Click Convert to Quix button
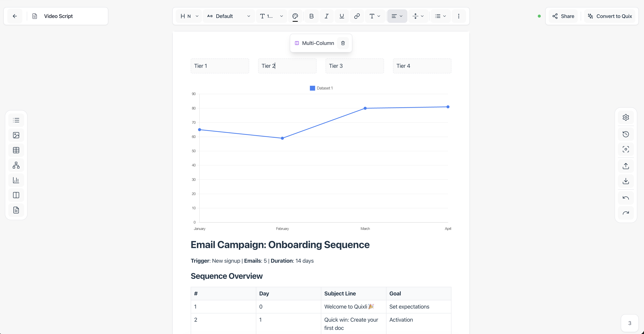This screenshot has height=334, width=644. [610, 16]
